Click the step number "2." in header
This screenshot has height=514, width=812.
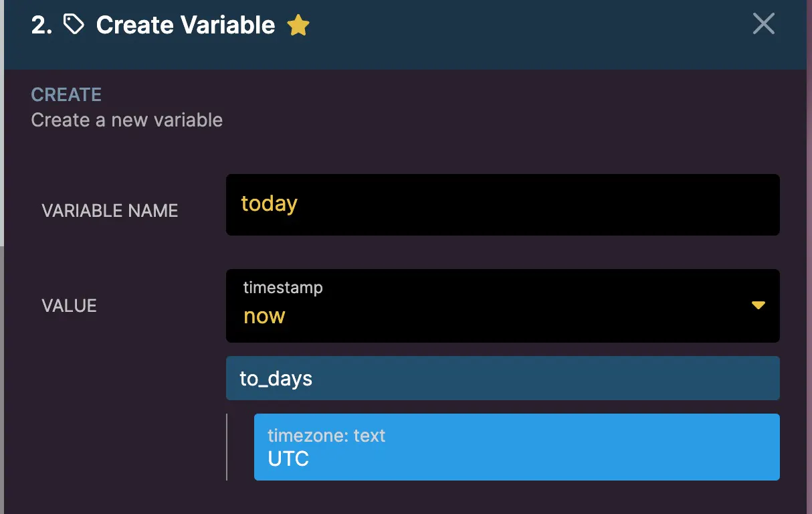(41, 25)
